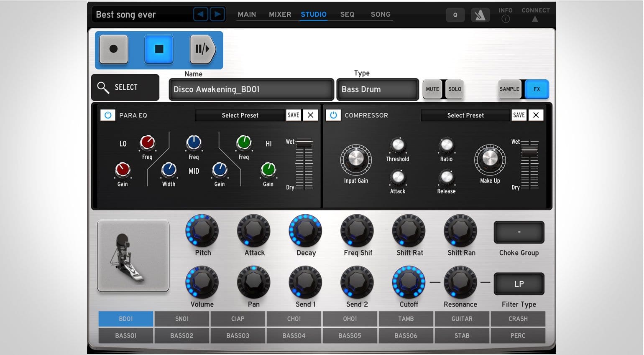
Task: Click the Name field Disco Awakening_BD01
Action: [251, 89]
